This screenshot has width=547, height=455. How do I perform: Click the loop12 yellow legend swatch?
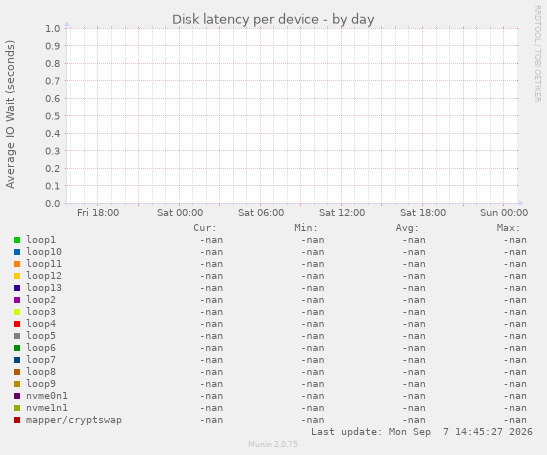tap(17, 276)
